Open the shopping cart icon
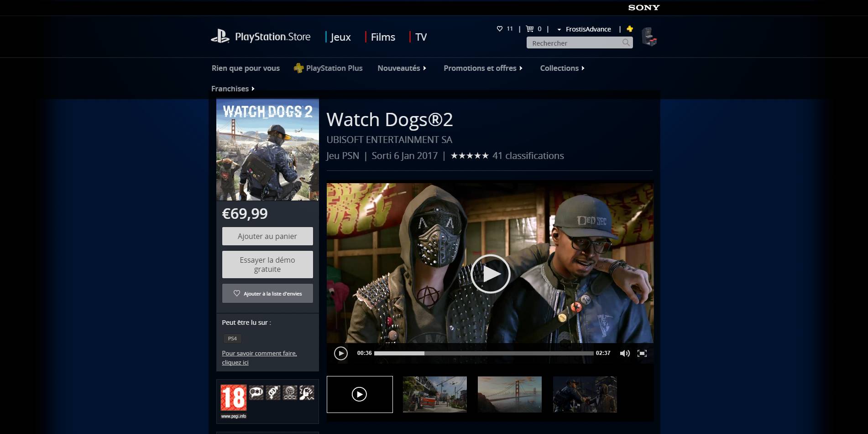This screenshot has height=434, width=868. click(529, 29)
